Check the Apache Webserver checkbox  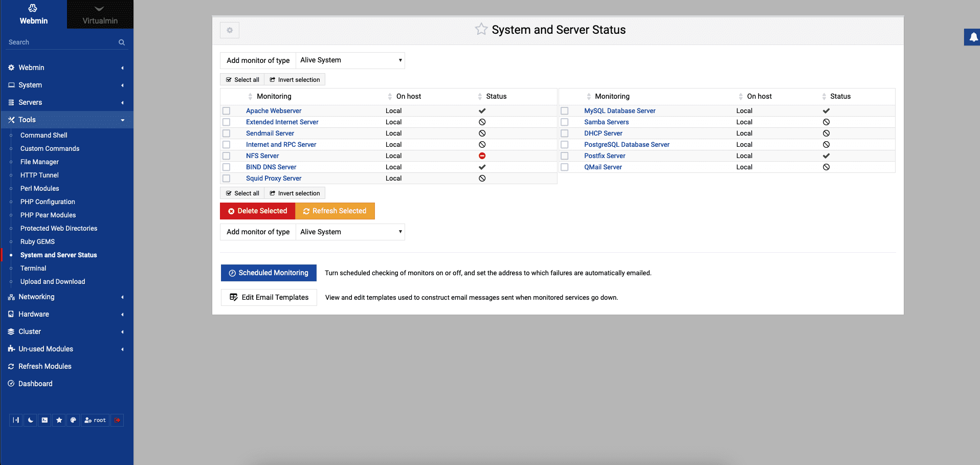coord(227,111)
